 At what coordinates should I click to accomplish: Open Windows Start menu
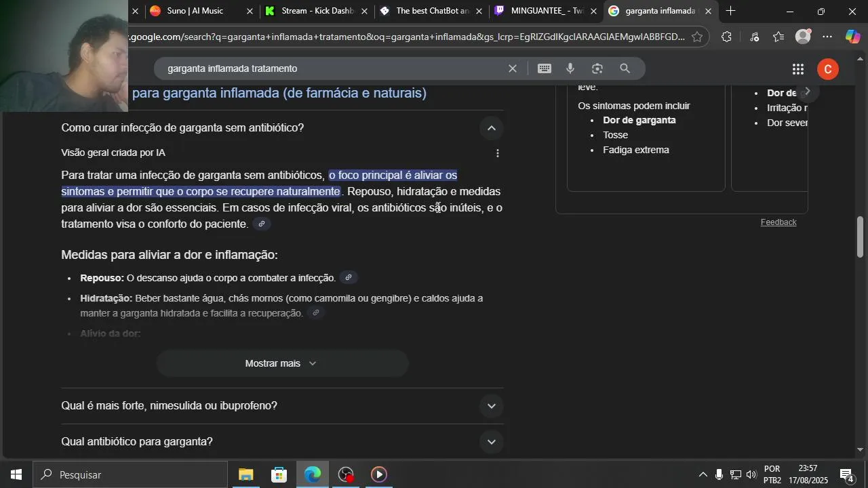click(x=16, y=474)
